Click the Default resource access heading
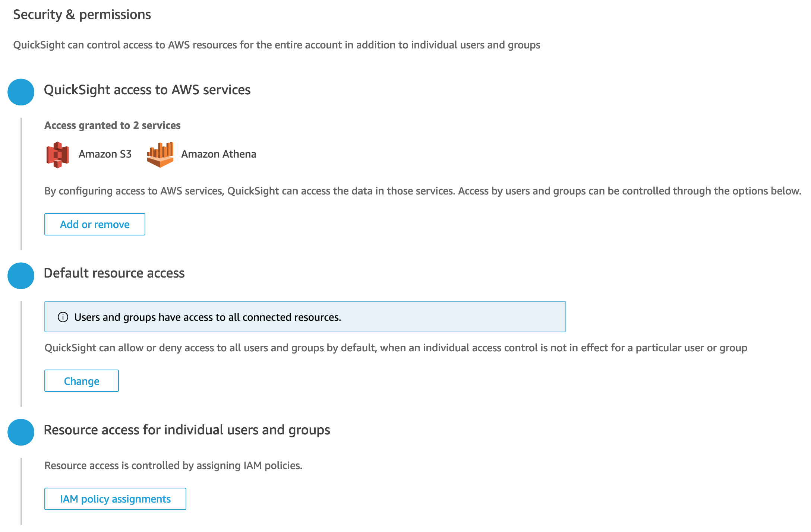The height and width of the screenshot is (532, 811). pos(114,273)
